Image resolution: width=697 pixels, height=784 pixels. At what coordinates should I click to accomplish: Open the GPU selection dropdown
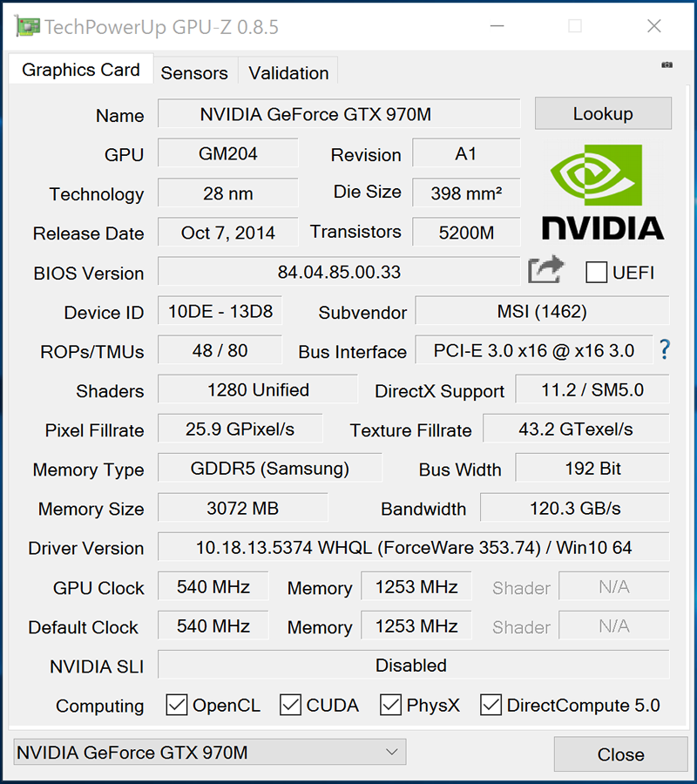coord(209,752)
